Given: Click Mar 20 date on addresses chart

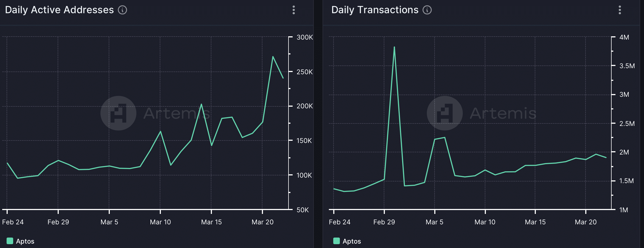Looking at the screenshot, I should pyautogui.click(x=263, y=222).
